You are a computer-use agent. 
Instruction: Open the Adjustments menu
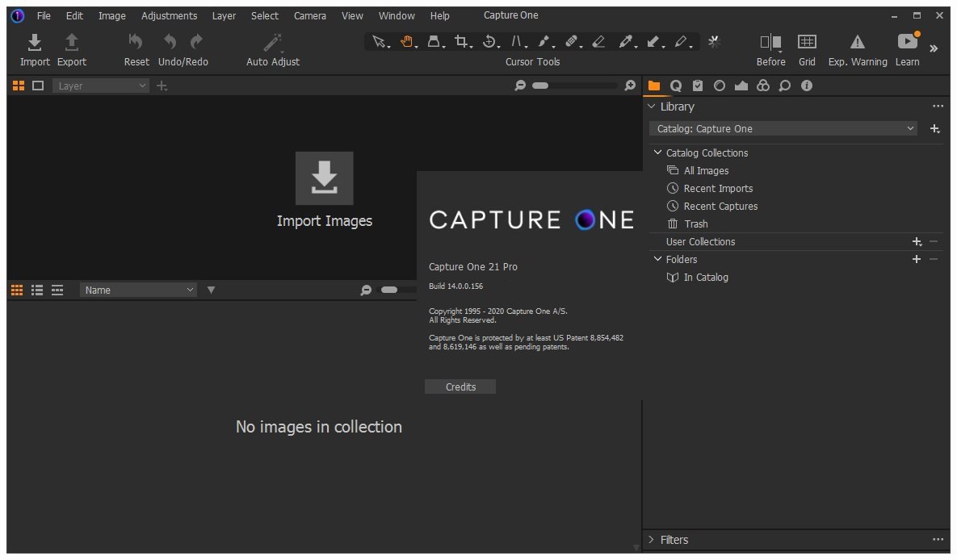coord(169,15)
